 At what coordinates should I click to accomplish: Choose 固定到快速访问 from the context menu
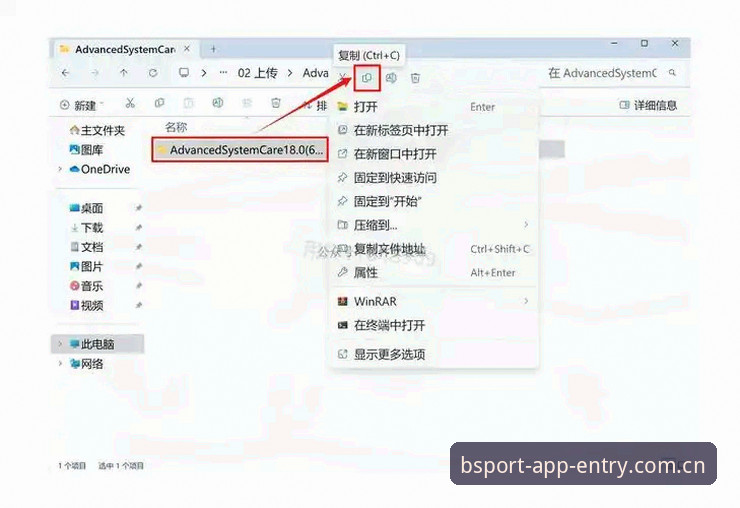434,178
